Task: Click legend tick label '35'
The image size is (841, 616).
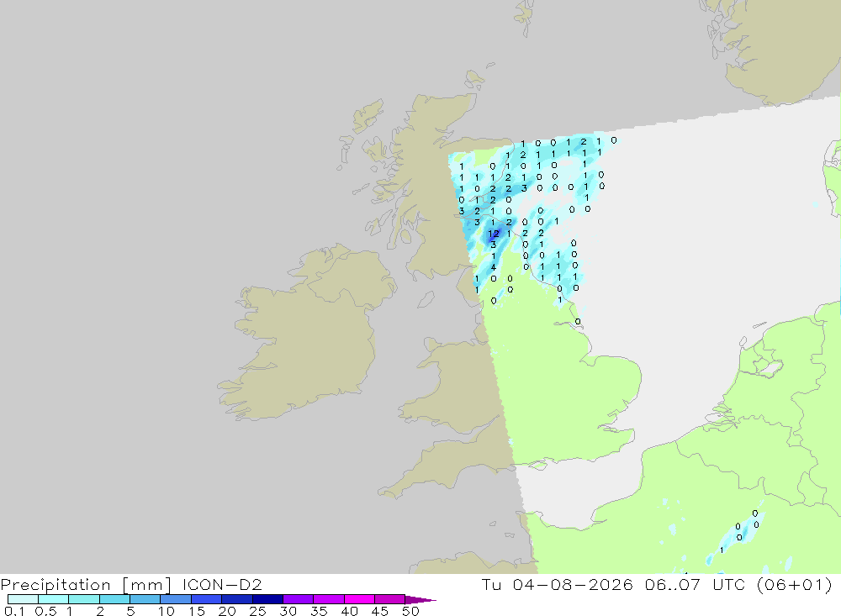Action: 319,611
